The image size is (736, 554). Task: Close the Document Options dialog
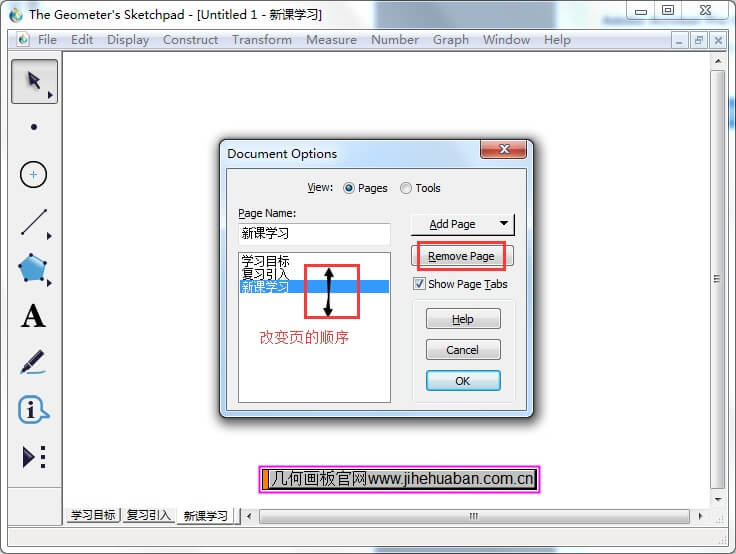tap(504, 149)
